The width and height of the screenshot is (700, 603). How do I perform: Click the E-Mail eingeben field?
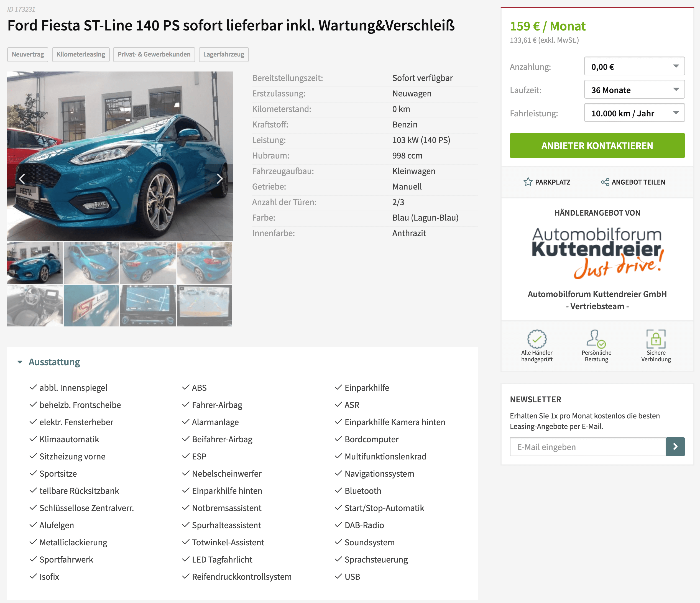588,447
